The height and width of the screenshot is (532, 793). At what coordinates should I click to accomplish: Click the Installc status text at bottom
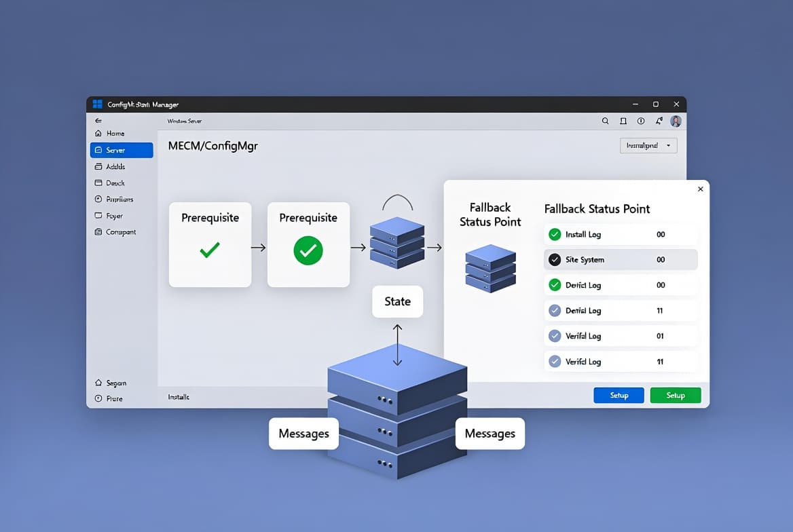[x=179, y=397]
